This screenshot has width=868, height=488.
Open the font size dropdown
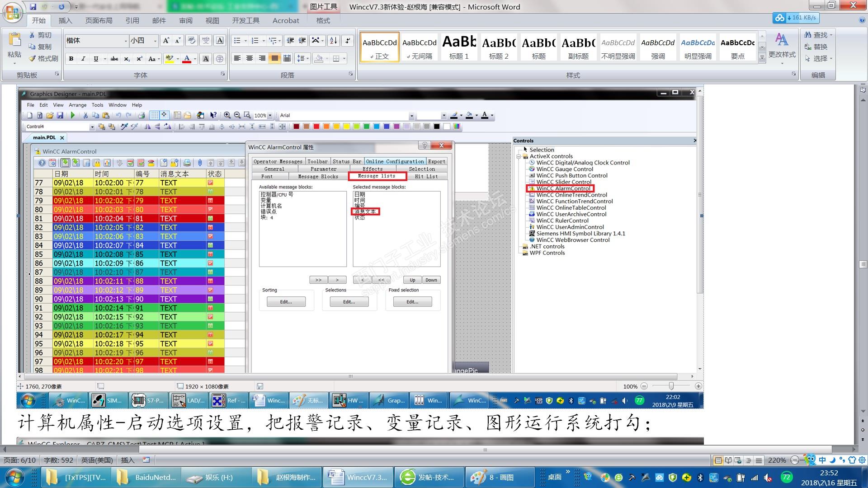coord(155,41)
